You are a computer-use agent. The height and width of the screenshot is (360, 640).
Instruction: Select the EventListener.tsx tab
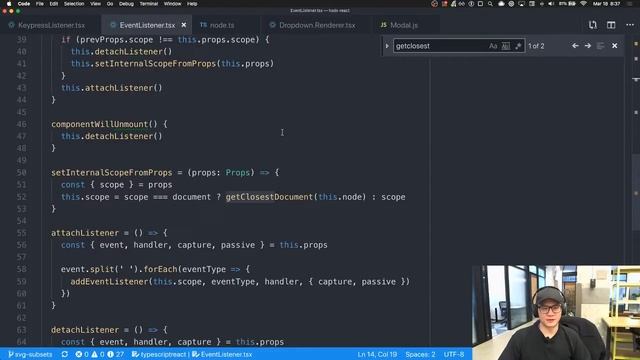(147, 25)
